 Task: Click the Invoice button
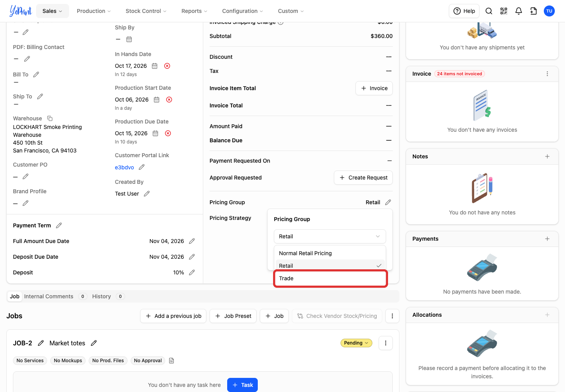(374, 88)
